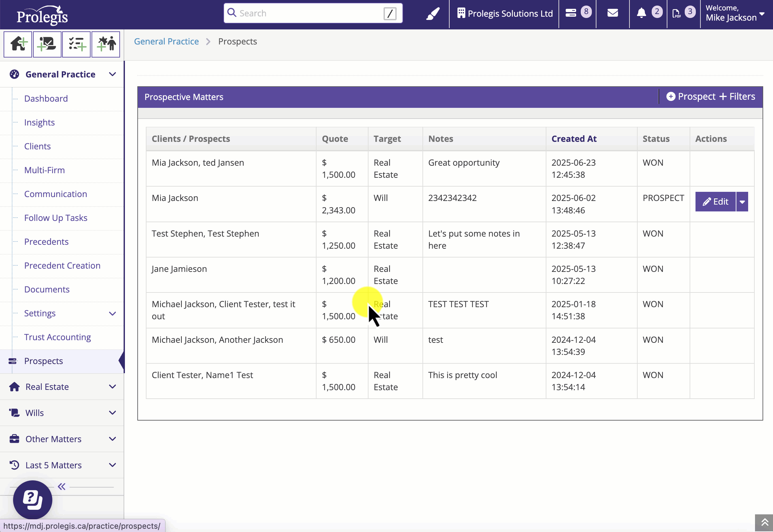Image resolution: width=773 pixels, height=532 pixels.
Task: Collapse the General Practice menu section
Action: (x=112, y=74)
